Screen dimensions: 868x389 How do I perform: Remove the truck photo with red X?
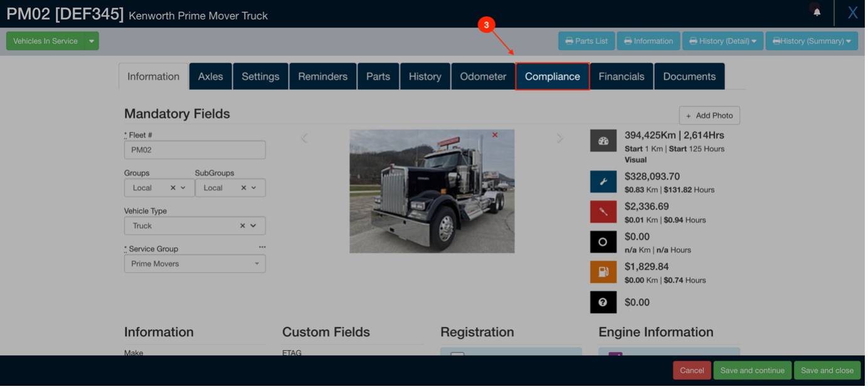coord(495,135)
